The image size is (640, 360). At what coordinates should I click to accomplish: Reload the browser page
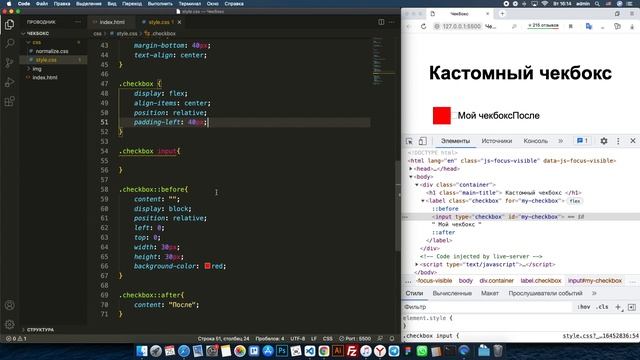point(423,26)
